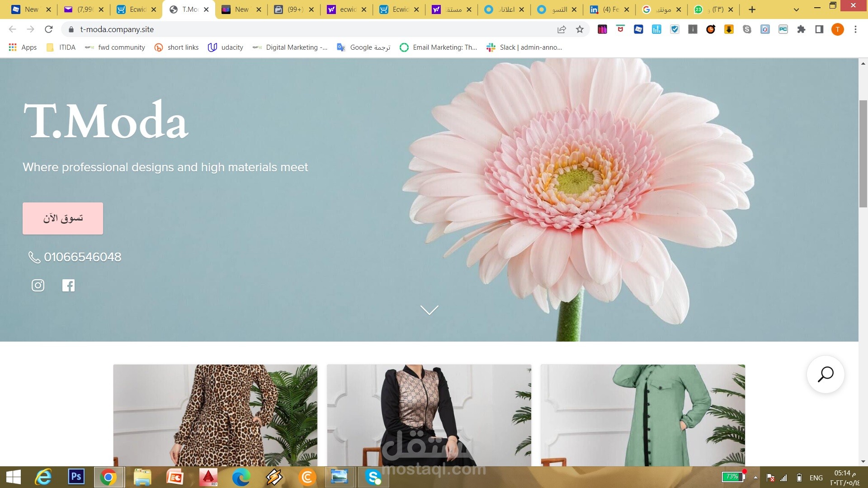Screen dimensions: 868x488
Task: Open the leopard print dress product image
Action: (x=215, y=415)
